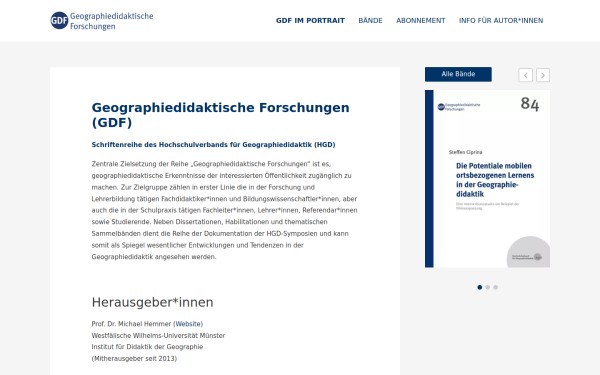Open INFO FÜR AUTOR*INNEN menu item

(x=501, y=21)
